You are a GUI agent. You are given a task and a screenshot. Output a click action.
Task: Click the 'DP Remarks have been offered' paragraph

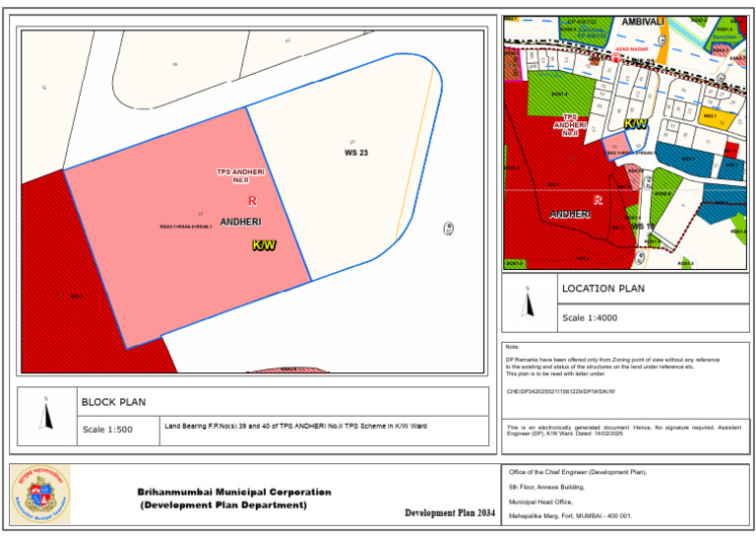coord(612,367)
